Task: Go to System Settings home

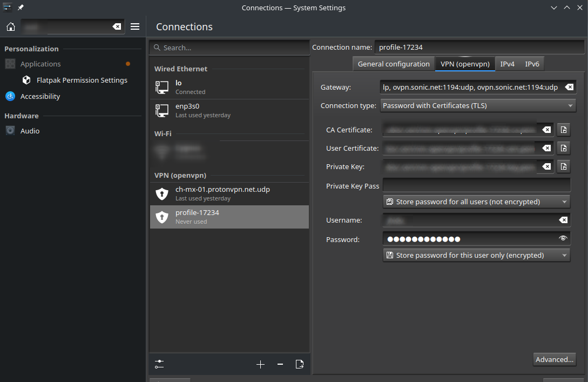Action: 11,26
